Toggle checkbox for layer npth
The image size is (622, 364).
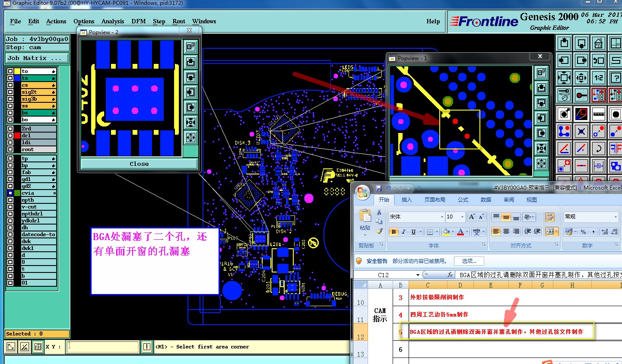[x=10, y=200]
